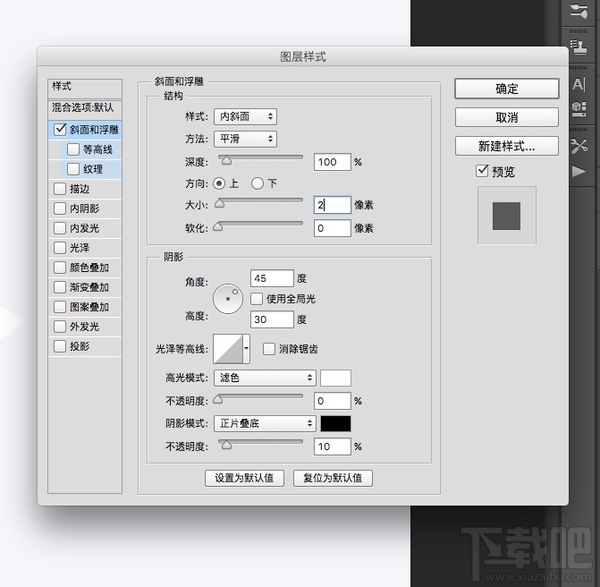
Task: Click the 深度 slider handle
Action: point(227,161)
